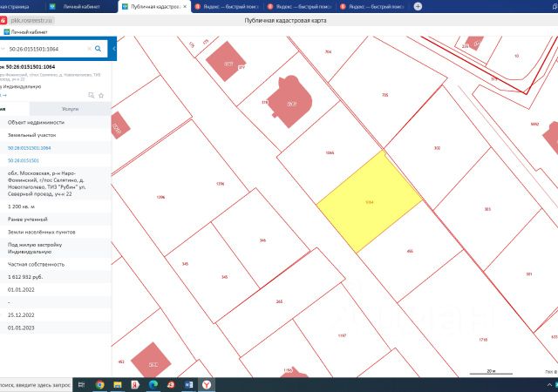Open File Explorer from the taskbar
558x392 pixels.
(x=118, y=385)
